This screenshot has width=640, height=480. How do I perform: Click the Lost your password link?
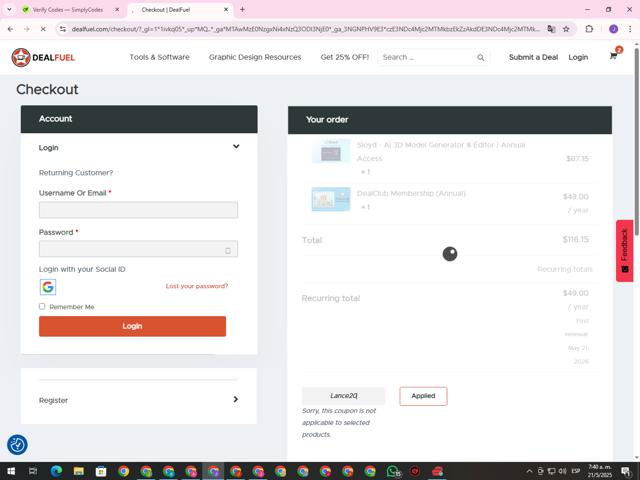197,286
